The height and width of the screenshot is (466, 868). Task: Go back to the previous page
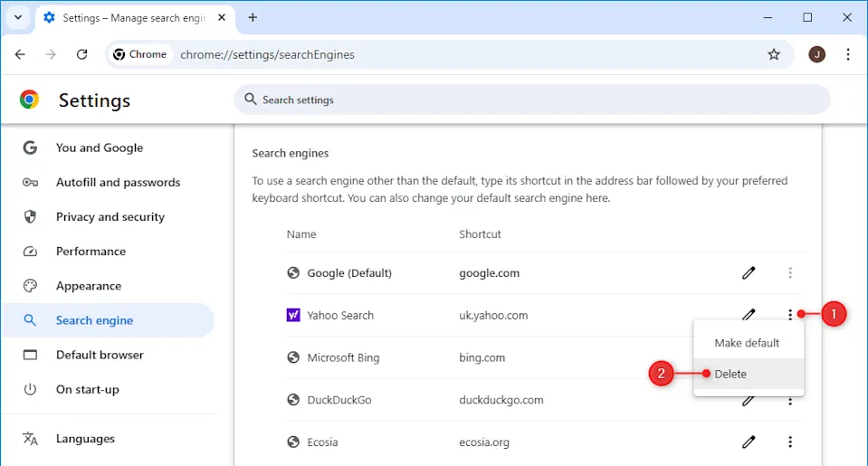tap(20, 54)
